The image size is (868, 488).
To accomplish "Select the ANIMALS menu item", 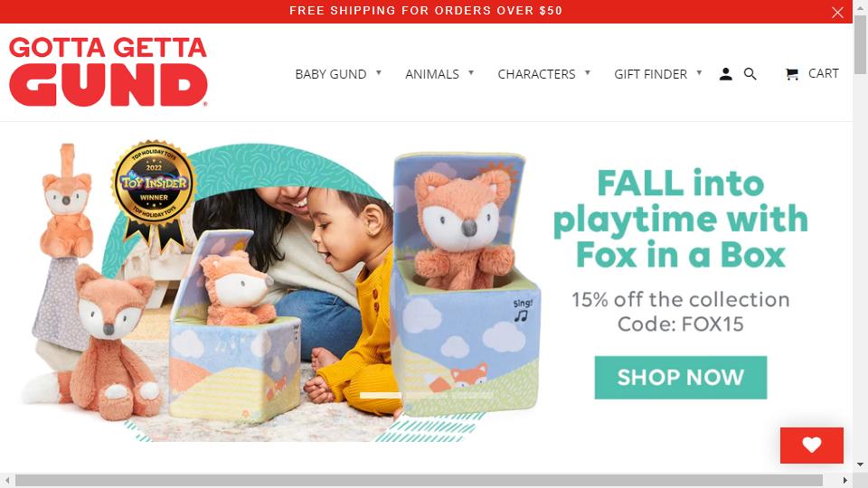I will (432, 74).
